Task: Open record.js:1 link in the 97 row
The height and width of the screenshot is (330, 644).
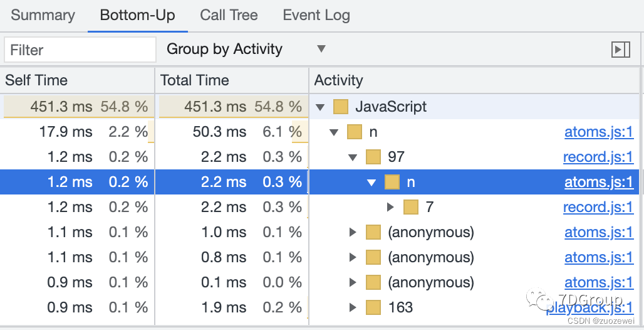Action: click(x=598, y=157)
